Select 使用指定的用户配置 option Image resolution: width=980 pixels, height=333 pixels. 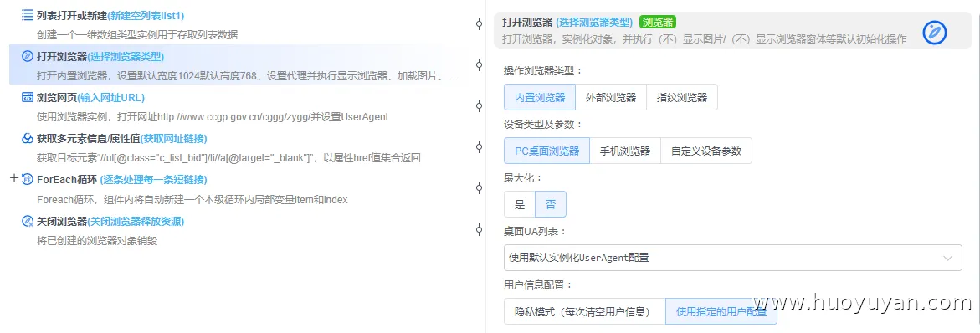[721, 311]
